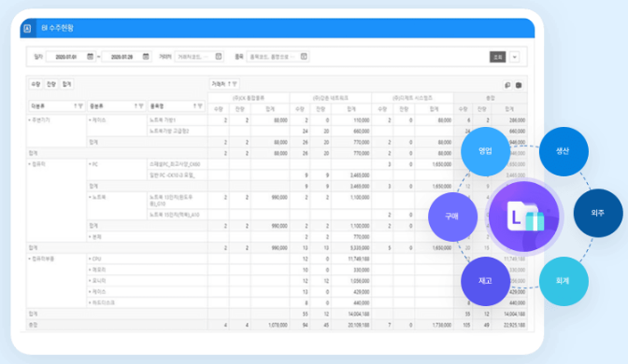Click the purple L logo in the circle center
Screen dimensions: 628x364
click(x=524, y=217)
